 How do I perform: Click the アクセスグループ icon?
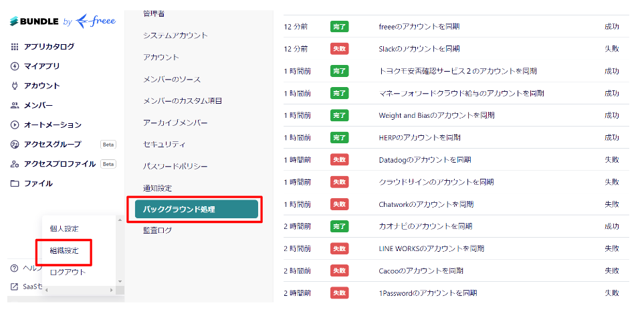point(15,144)
